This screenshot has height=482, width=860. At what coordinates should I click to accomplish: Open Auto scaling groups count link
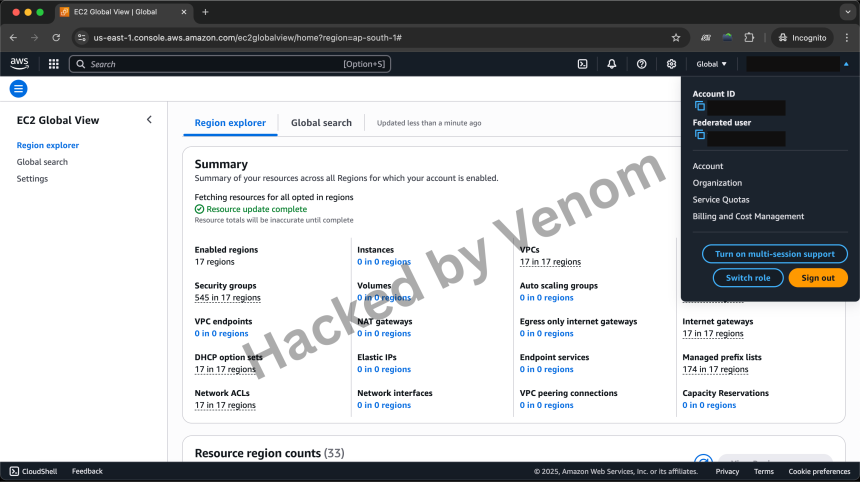tap(546, 298)
